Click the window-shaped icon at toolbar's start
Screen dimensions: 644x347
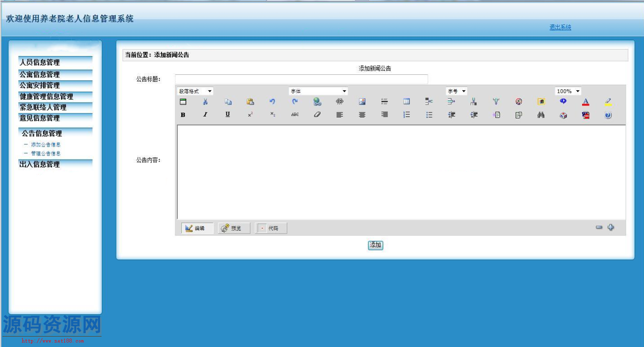183,102
